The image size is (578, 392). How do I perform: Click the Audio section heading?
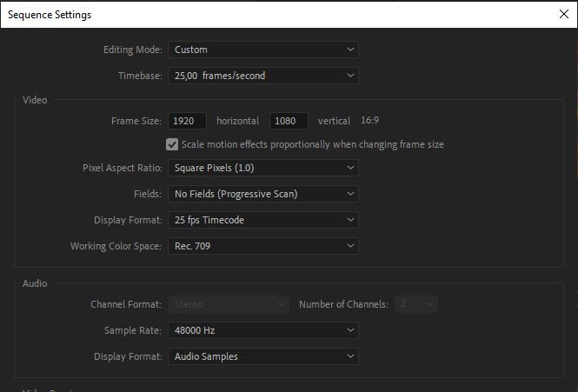[35, 283]
